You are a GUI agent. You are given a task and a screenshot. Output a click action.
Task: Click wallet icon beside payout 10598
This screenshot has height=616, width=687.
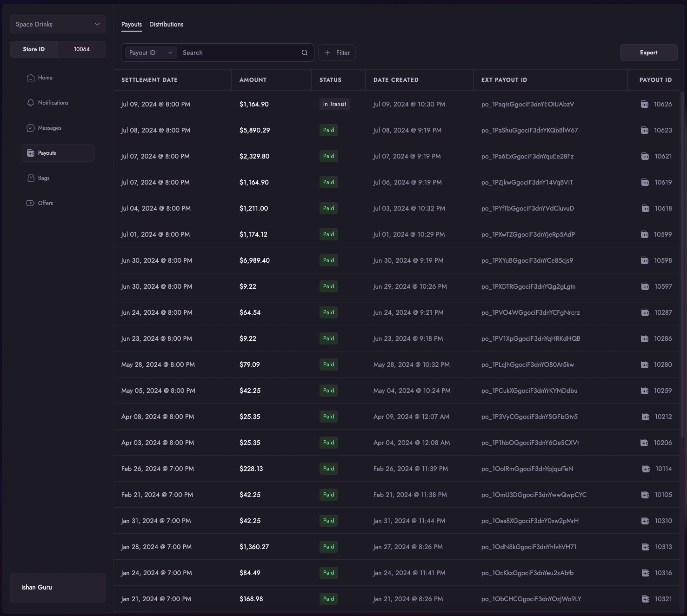[x=645, y=260]
